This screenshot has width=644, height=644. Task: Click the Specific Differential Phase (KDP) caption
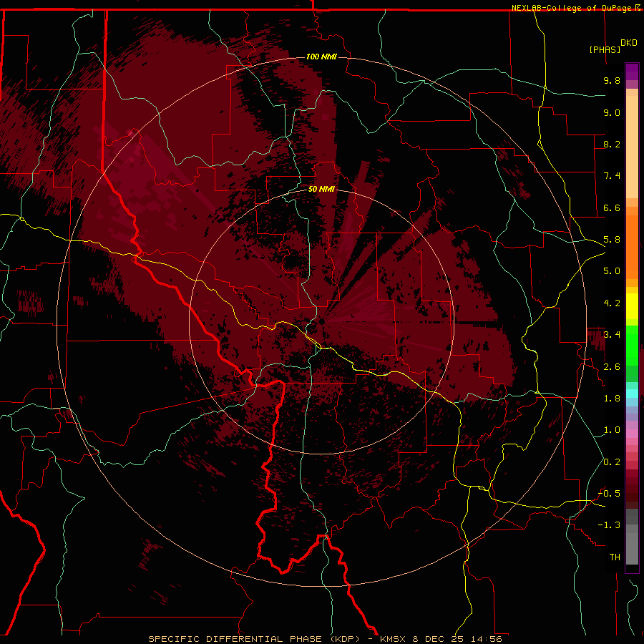[254, 639]
